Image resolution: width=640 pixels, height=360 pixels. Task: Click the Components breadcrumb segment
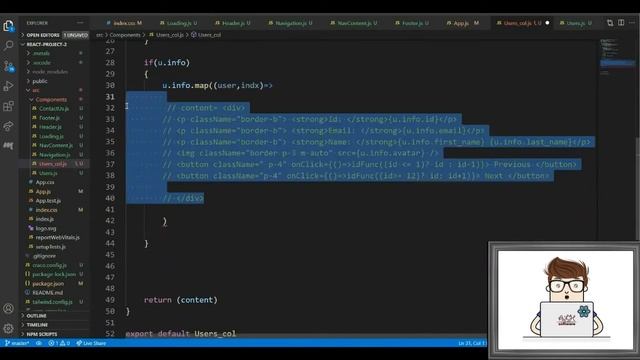point(125,35)
